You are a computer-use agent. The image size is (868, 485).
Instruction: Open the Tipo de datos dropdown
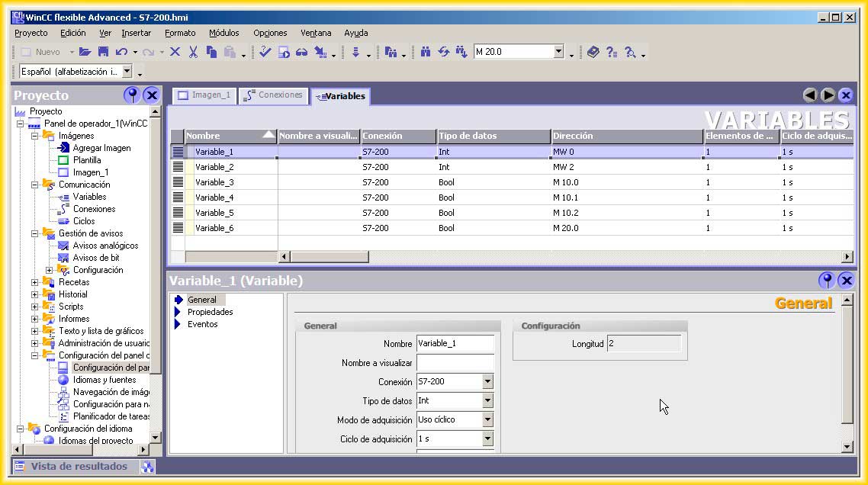coord(487,401)
